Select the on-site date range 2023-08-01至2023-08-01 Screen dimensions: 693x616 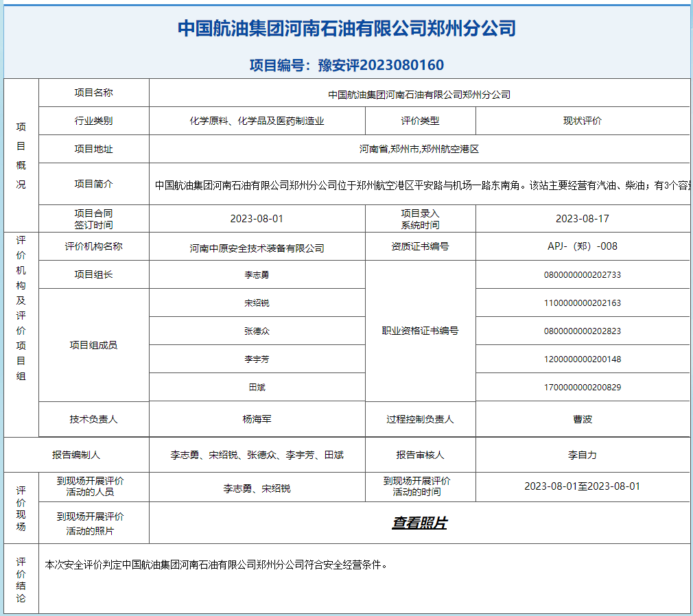click(582, 486)
